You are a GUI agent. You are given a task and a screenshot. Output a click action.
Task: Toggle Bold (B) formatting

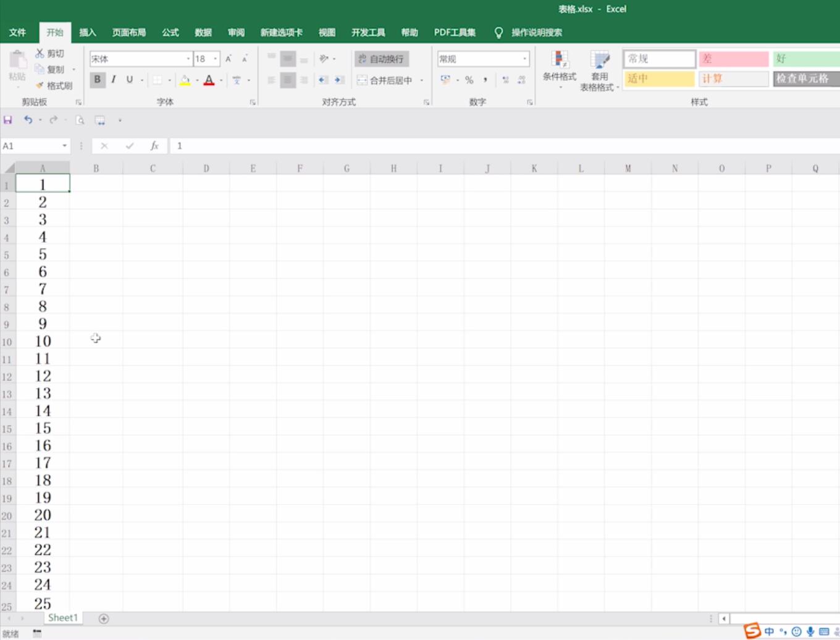97,80
